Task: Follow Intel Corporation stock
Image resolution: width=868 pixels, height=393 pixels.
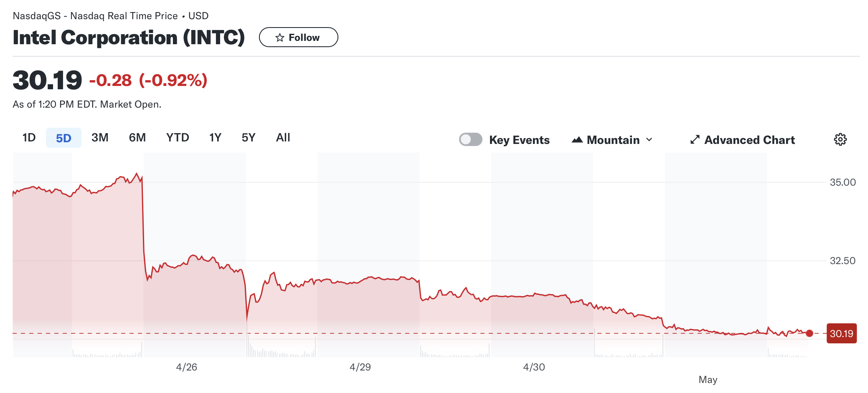Action: click(298, 38)
